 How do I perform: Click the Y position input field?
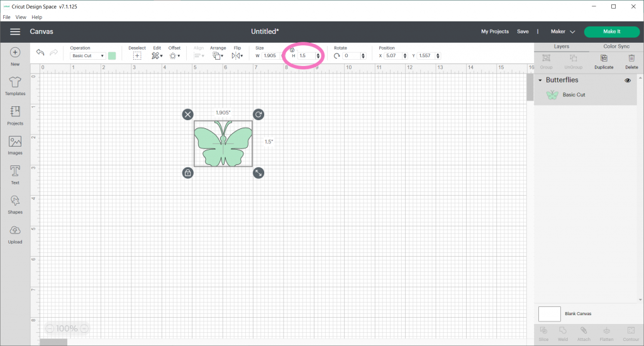pos(426,56)
